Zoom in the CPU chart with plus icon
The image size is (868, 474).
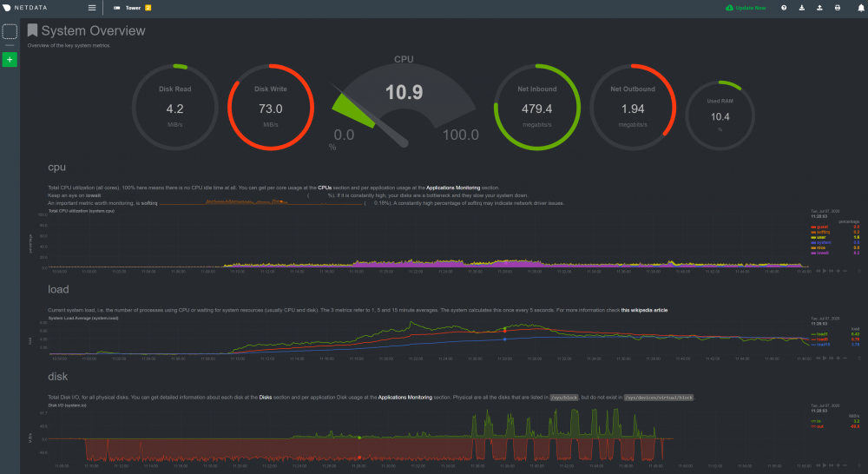coord(838,271)
